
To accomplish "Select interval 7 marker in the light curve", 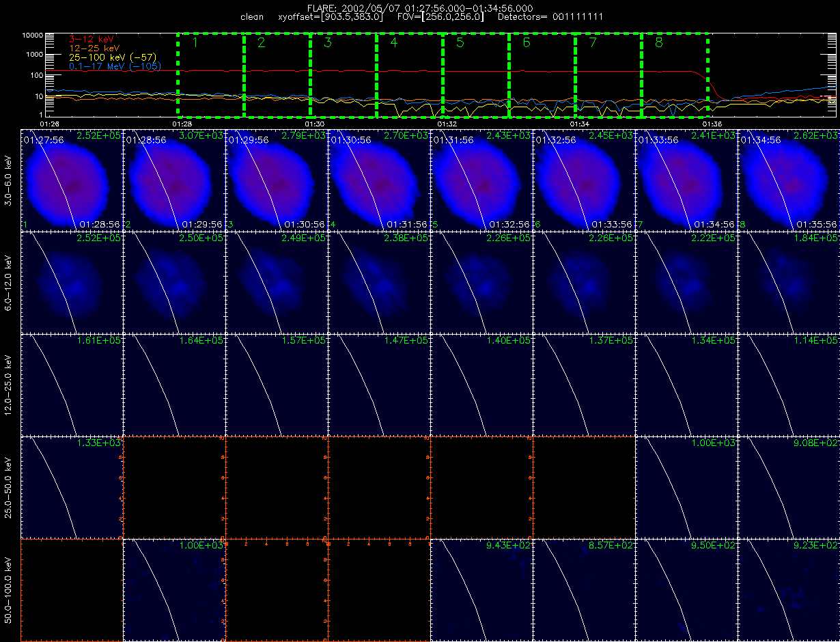I will pyautogui.click(x=592, y=43).
